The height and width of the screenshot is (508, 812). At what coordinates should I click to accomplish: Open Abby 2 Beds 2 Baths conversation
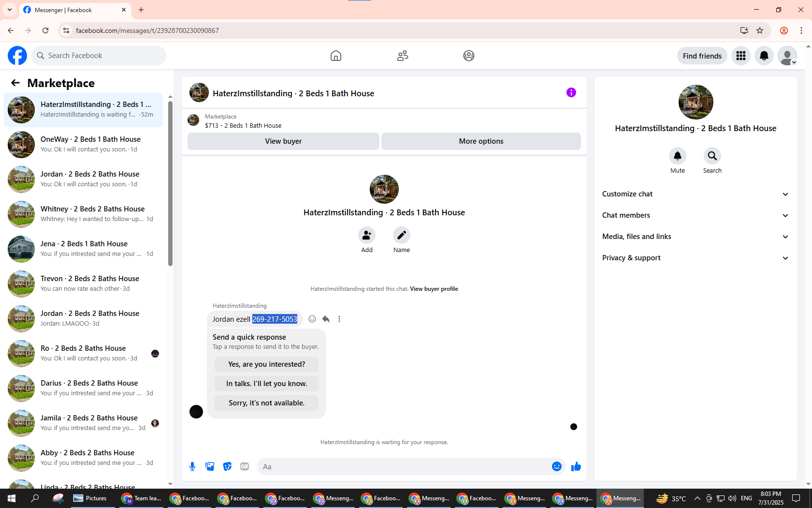pos(84,458)
